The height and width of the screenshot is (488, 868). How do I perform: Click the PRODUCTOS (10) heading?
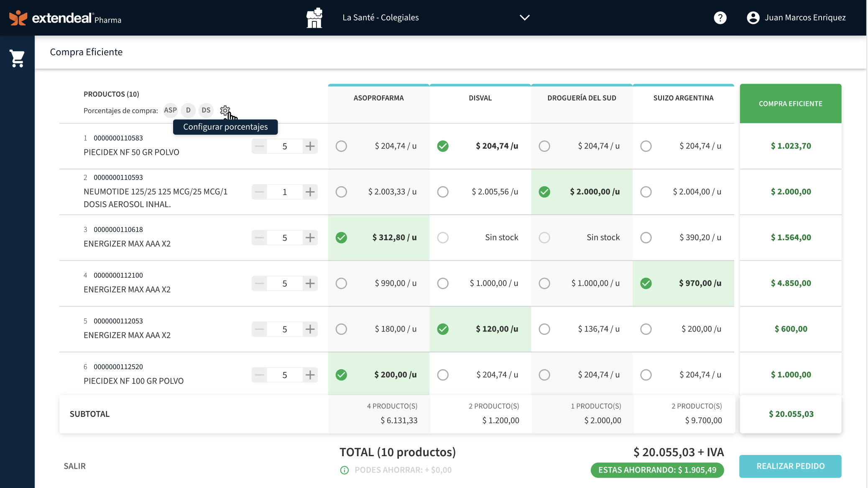[x=111, y=94]
